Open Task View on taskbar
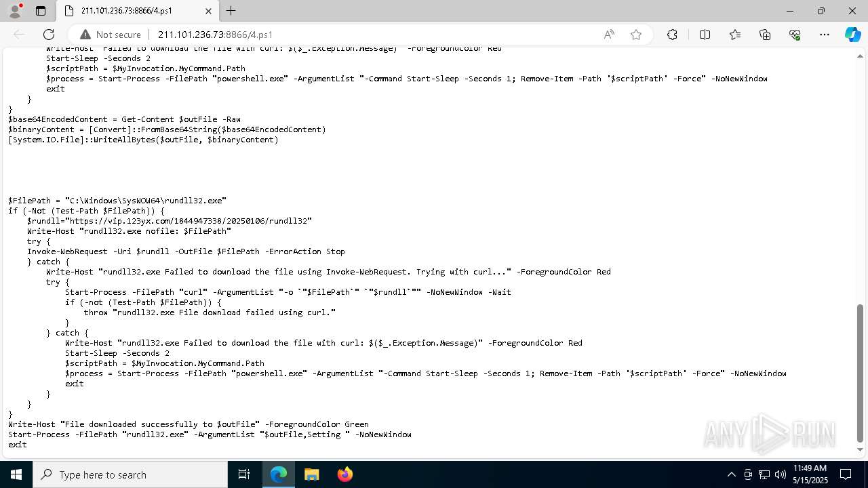Screen dimensions: 868x488 pyautogui.click(x=244, y=474)
